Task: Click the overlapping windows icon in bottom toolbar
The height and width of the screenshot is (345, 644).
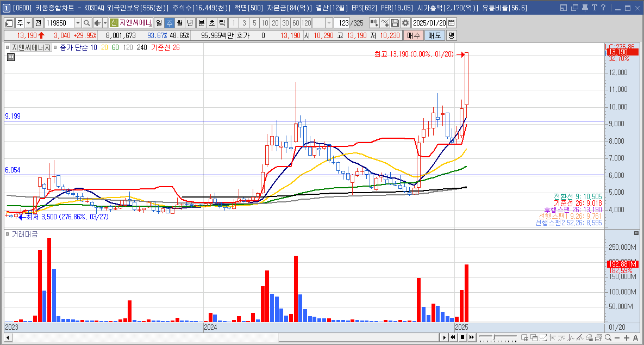Action: (x=534, y=337)
